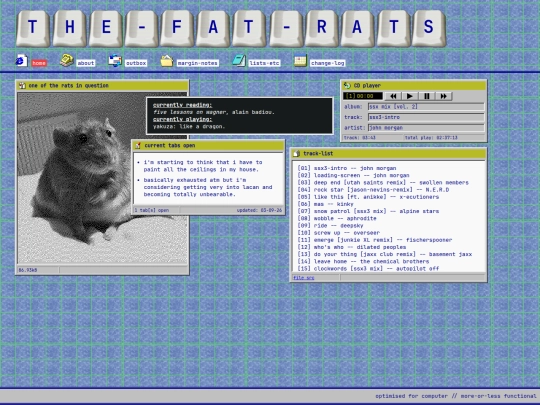Click the calendar icon for change-log
The image size is (540, 405).
click(x=300, y=61)
